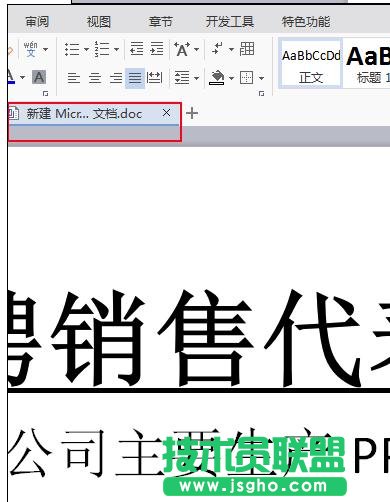Expand the font color dropdown arrow
Image resolution: width=390 pixels, height=502 pixels.
click(22, 78)
